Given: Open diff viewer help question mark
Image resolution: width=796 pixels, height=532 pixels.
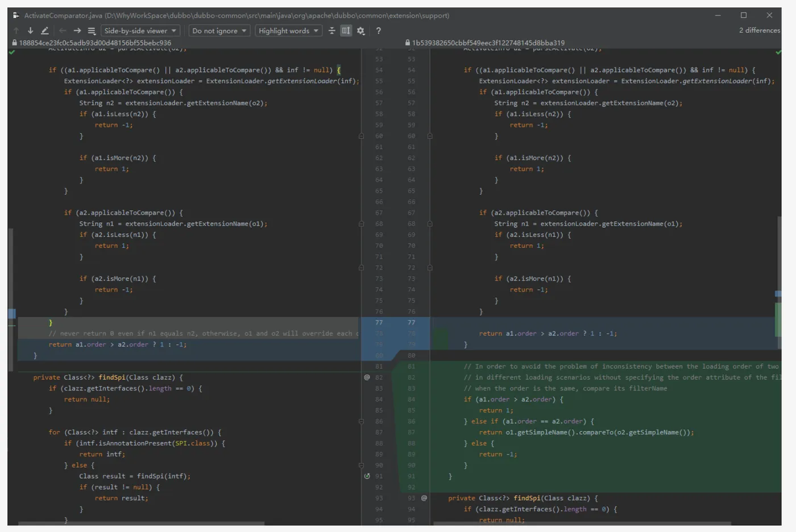Looking at the screenshot, I should pyautogui.click(x=378, y=31).
